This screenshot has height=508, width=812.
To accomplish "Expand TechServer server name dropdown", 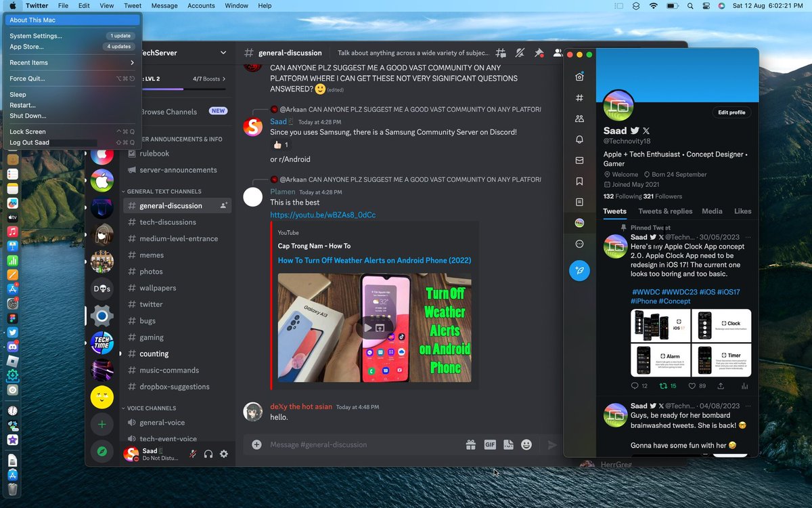I will (223, 53).
